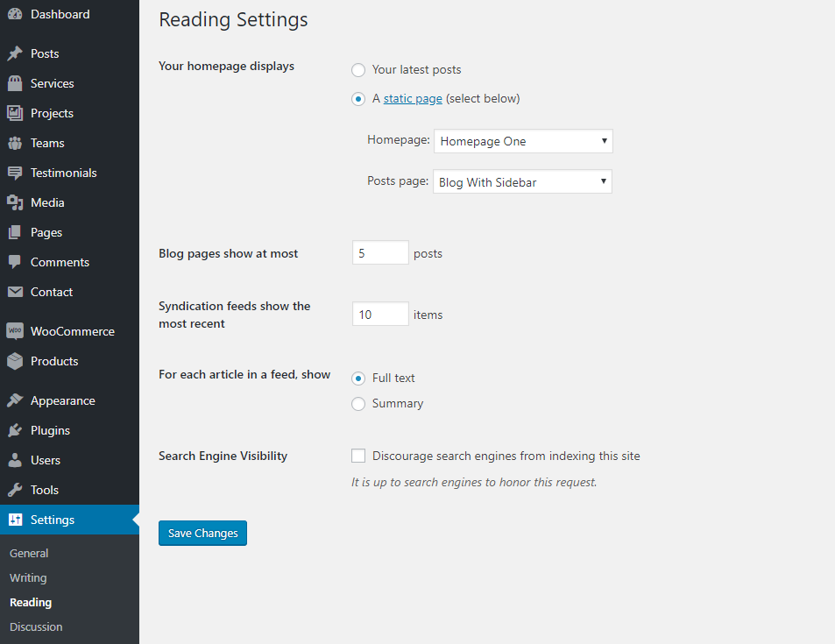Enable discourage search engines checkbox
This screenshot has width=835, height=644.
(358, 456)
